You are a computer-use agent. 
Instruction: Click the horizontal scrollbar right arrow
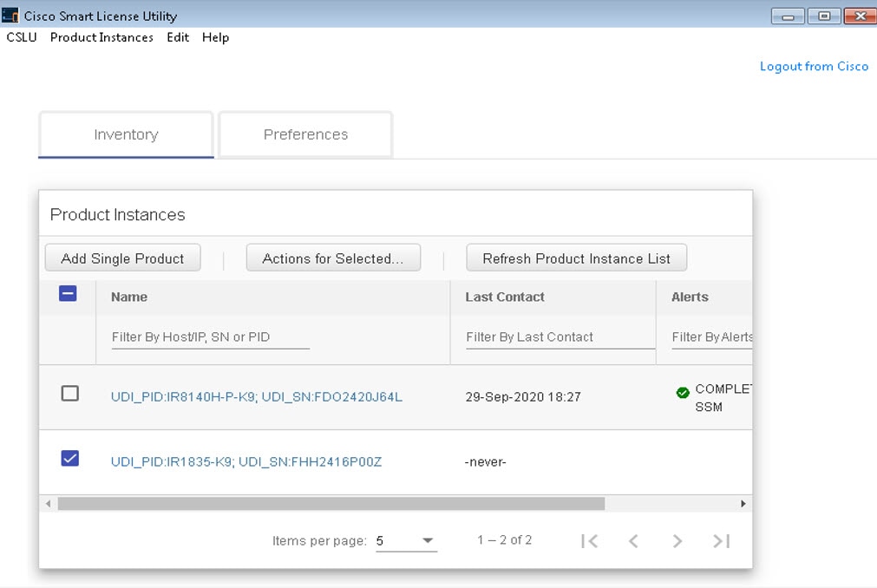click(743, 504)
